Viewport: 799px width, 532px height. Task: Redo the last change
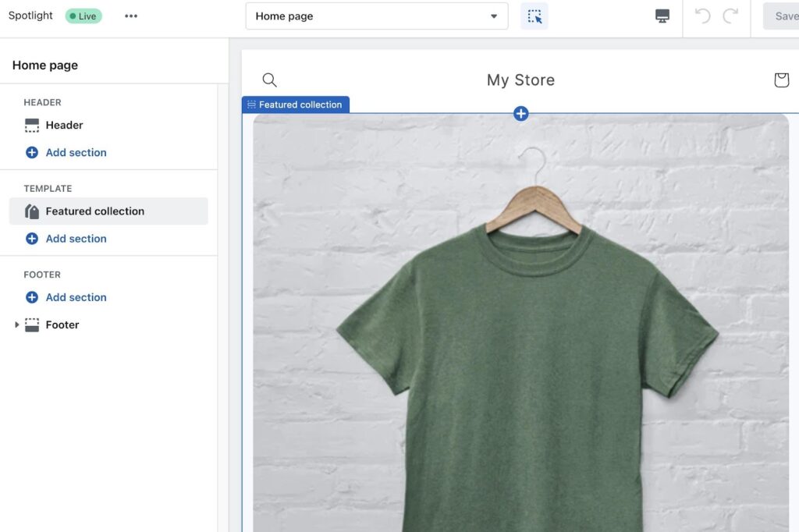click(731, 16)
